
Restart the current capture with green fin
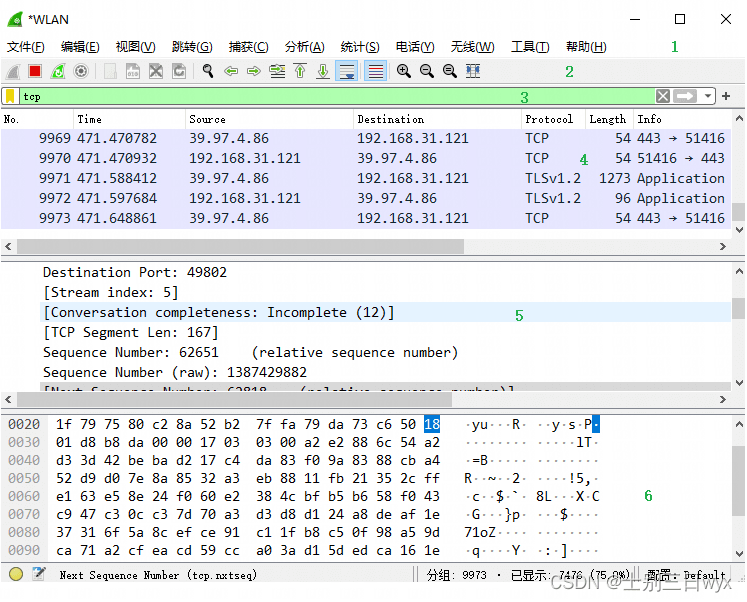(x=58, y=71)
